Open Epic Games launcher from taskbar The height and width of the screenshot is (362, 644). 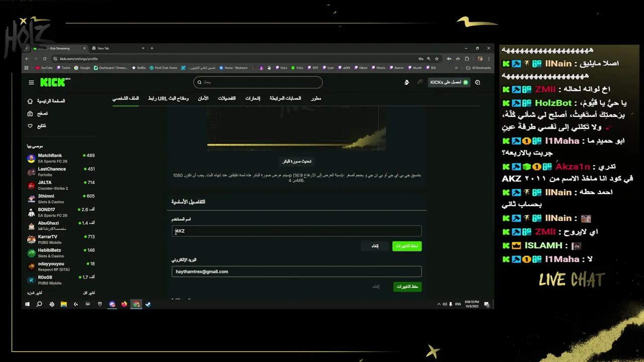100,304
